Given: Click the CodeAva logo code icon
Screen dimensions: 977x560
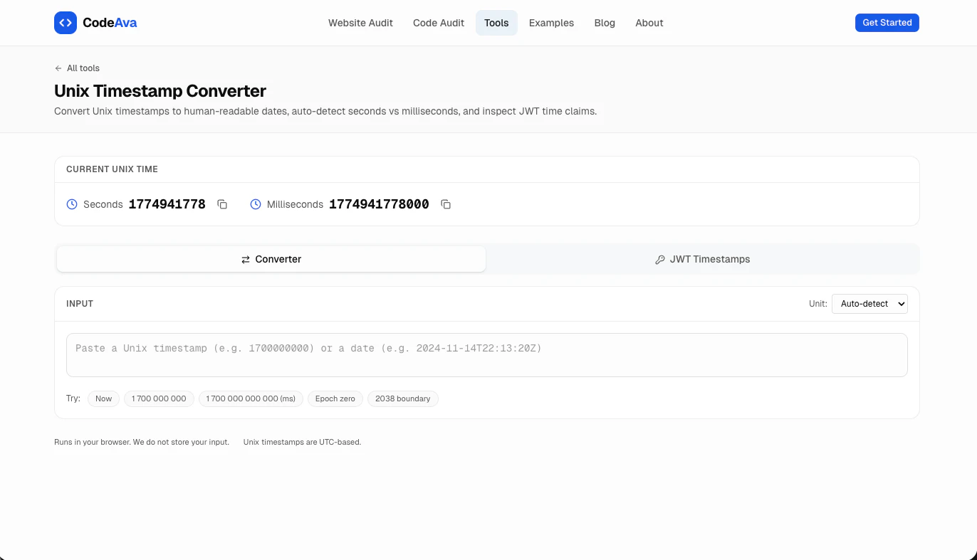Looking at the screenshot, I should (65, 22).
